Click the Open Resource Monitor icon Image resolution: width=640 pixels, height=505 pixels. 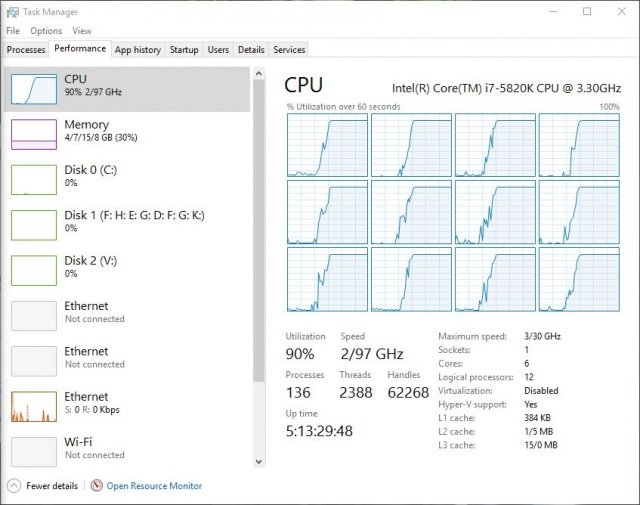96,486
